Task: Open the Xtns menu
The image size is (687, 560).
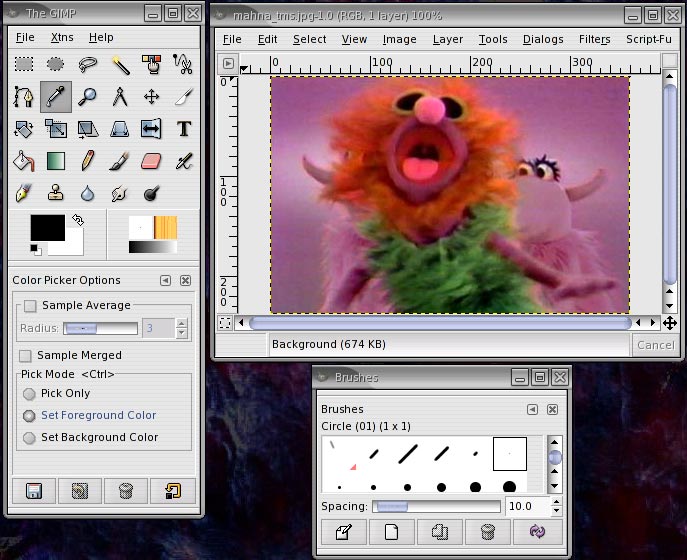Action: click(62, 38)
